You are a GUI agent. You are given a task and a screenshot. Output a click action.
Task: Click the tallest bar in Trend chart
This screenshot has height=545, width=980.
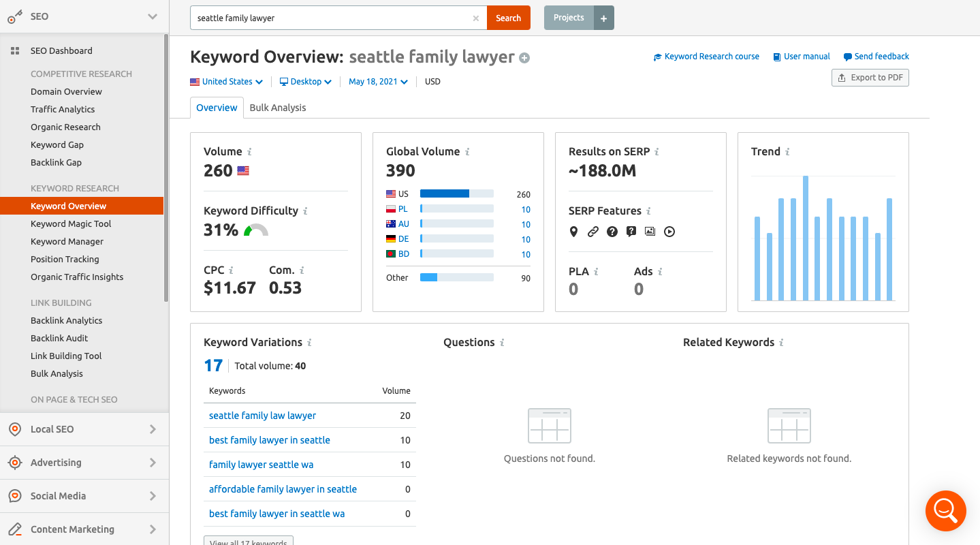[x=805, y=238]
